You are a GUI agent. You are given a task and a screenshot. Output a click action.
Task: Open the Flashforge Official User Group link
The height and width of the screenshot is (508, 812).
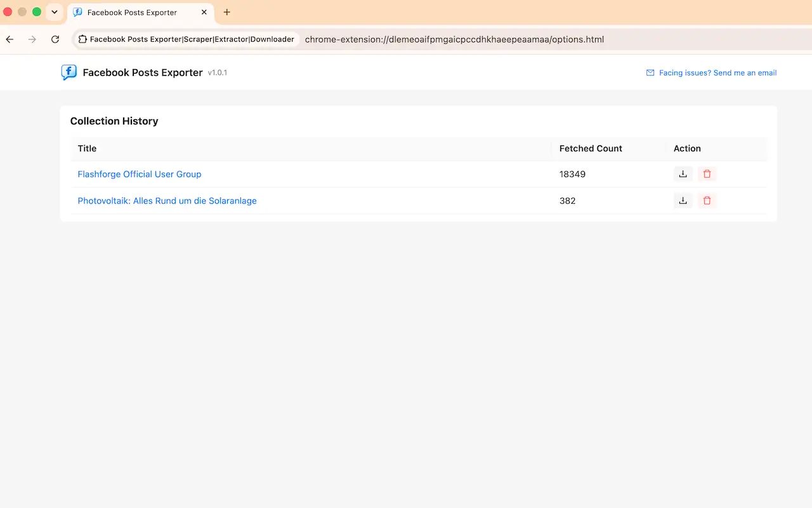pyautogui.click(x=140, y=174)
